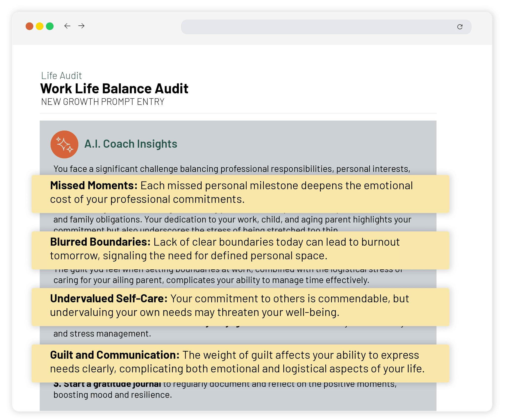Reload the page with refresh icon
The image size is (506, 420).
460,27
